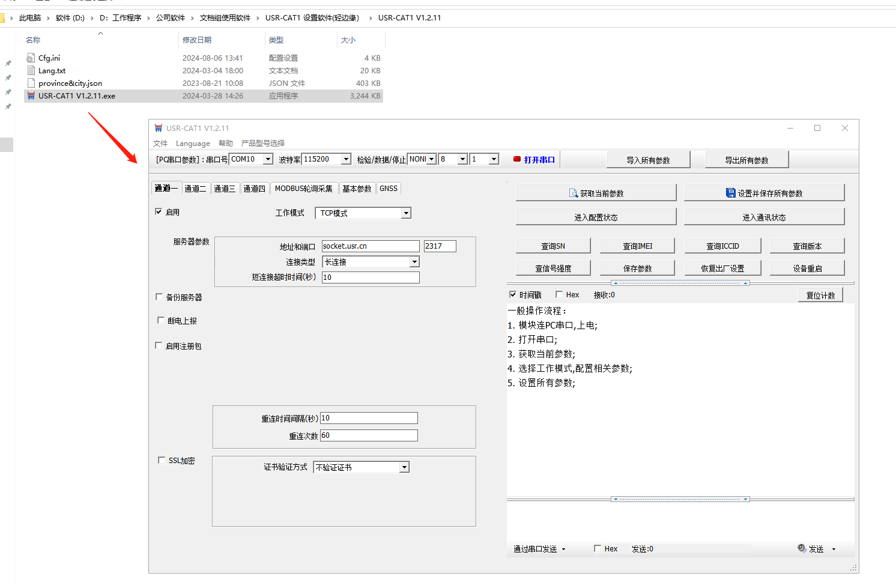Open the Language menu
The image size is (896, 588).
[193, 144]
